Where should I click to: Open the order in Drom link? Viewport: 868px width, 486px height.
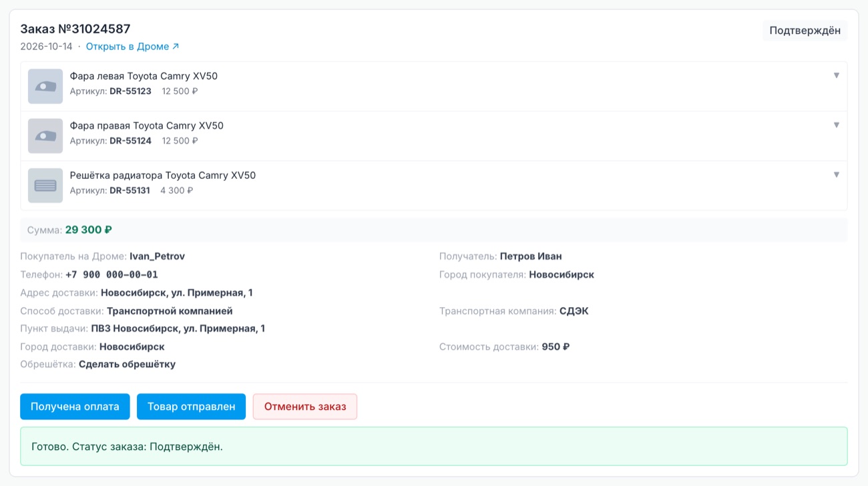click(132, 47)
